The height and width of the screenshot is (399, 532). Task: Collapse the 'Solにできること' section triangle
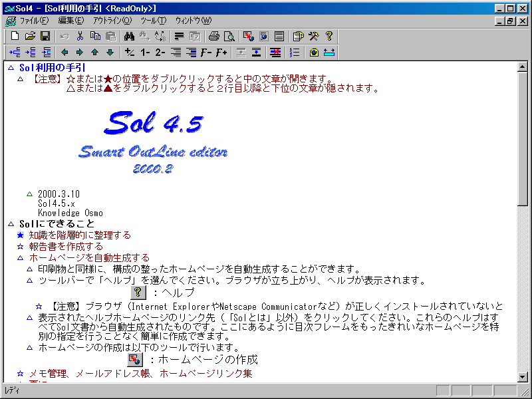(x=11, y=224)
